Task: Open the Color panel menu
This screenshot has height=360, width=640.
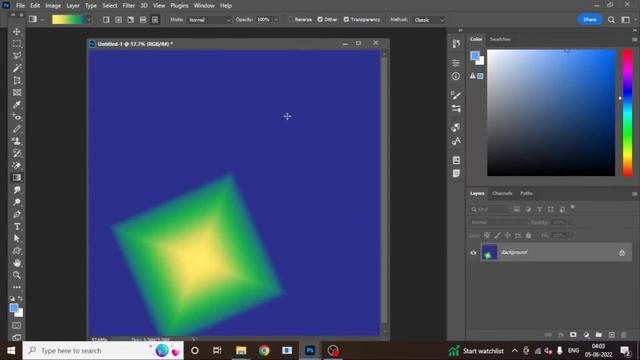Action: [635, 40]
